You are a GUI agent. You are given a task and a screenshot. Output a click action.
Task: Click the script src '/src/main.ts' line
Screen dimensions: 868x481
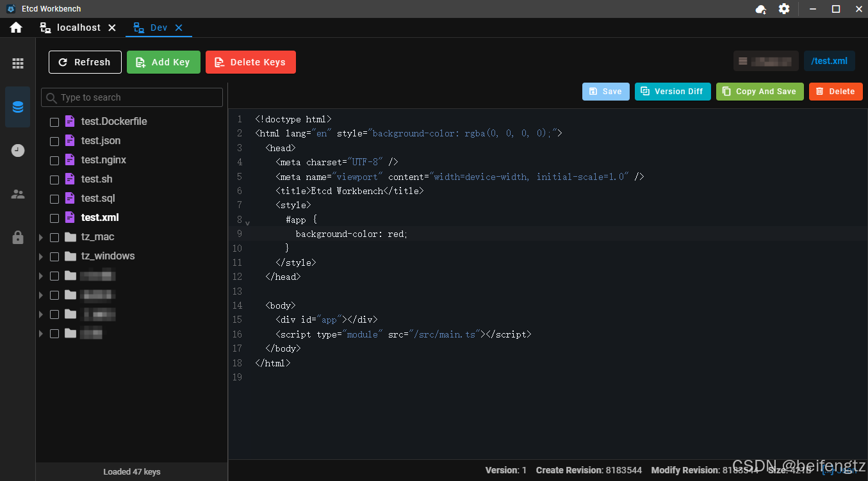[404, 334]
